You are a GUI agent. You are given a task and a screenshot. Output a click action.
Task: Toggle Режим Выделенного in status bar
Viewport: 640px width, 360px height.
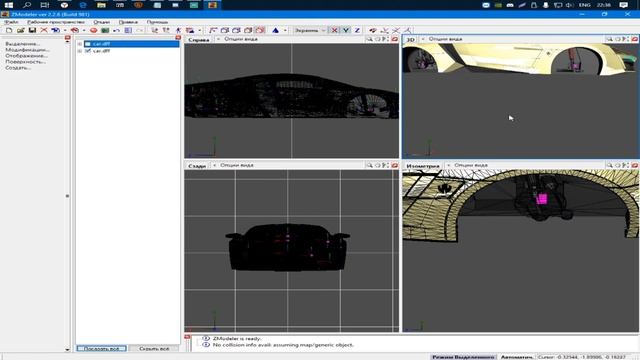[463, 357]
